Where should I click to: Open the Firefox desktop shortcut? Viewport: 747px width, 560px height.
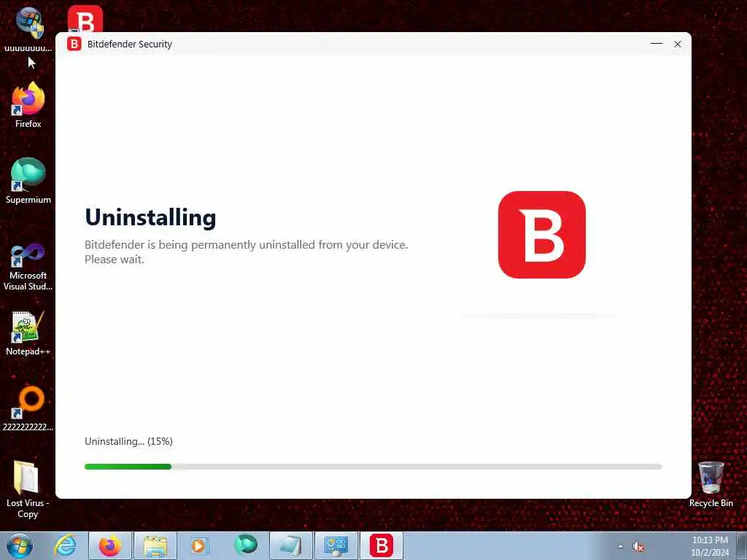[x=28, y=104]
